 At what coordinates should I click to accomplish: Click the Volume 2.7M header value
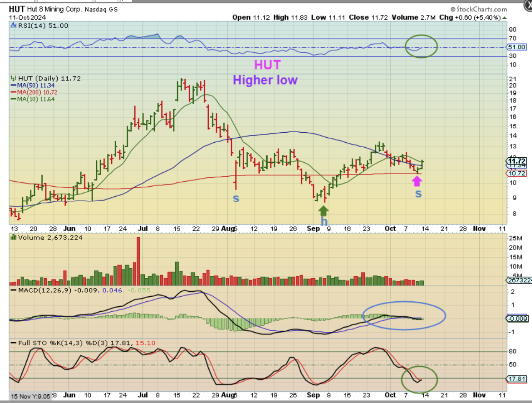tap(414, 17)
